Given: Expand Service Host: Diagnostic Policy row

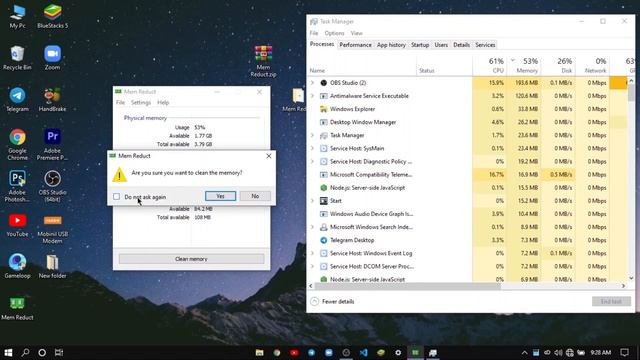Looking at the screenshot, I should coord(313,161).
